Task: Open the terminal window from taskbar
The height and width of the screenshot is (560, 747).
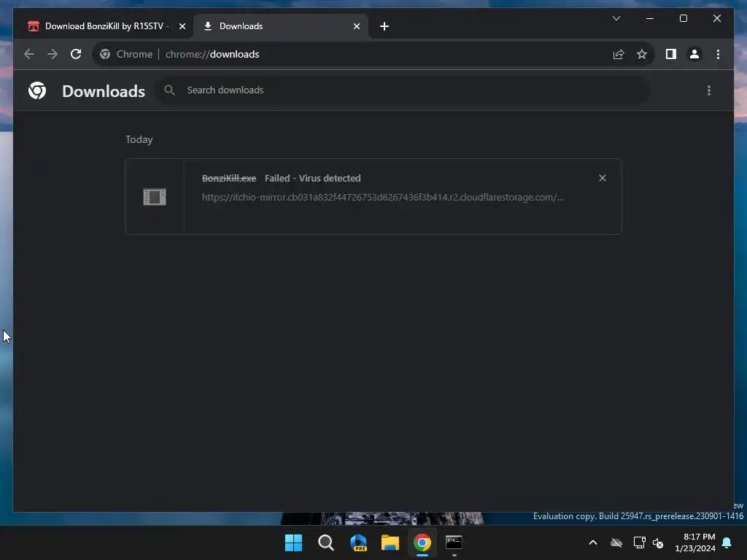Action: click(x=454, y=542)
